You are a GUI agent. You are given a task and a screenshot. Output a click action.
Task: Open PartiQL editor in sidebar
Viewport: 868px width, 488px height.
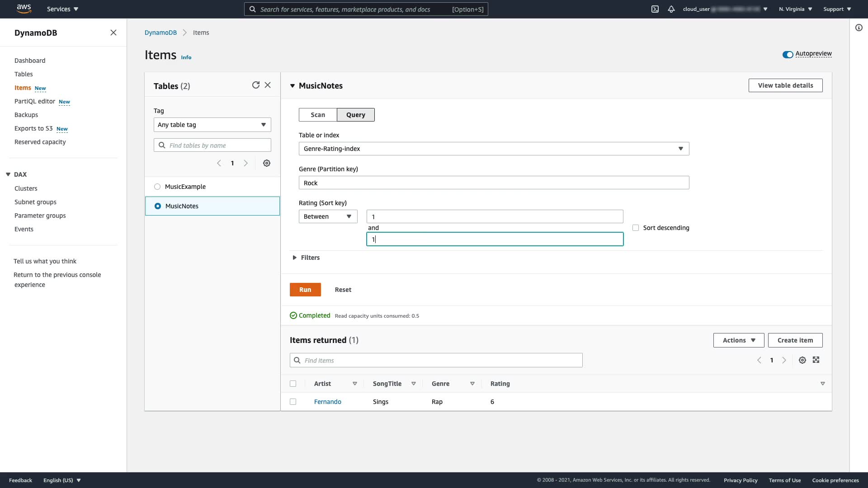pos(35,101)
